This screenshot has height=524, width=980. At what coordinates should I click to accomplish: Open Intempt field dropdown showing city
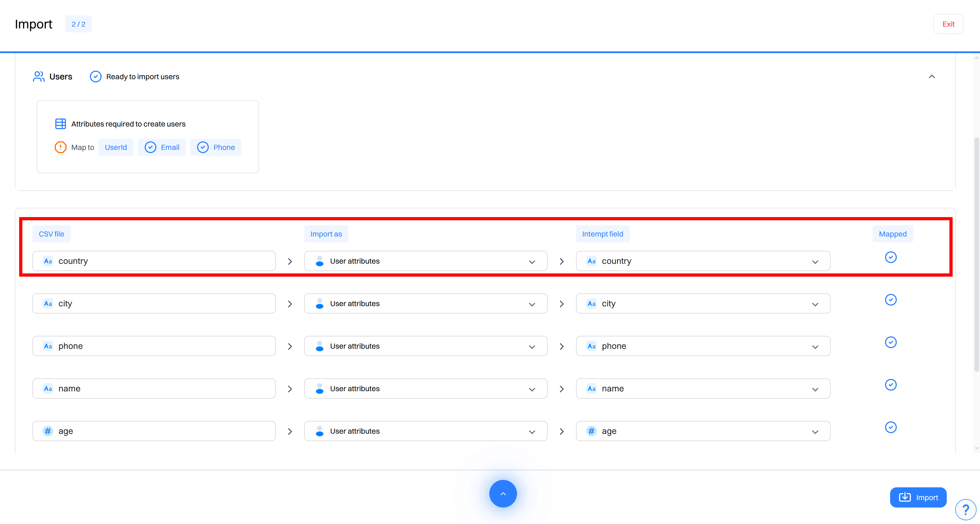pos(703,304)
